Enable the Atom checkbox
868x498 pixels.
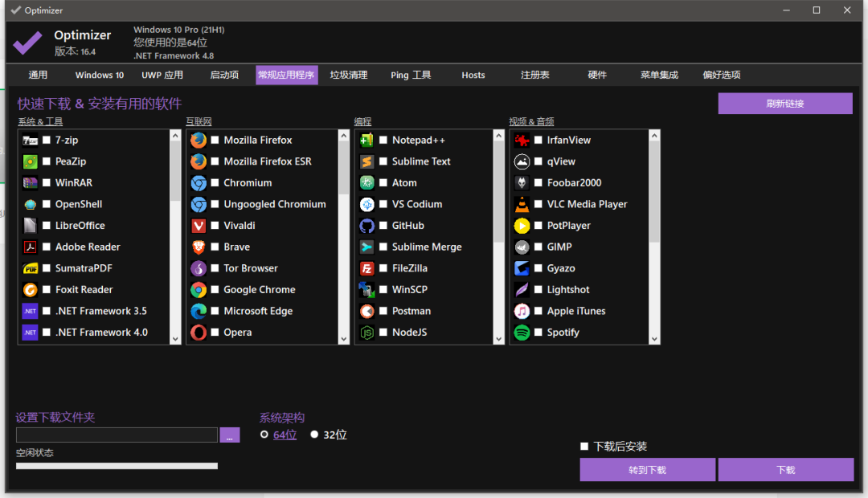click(383, 182)
